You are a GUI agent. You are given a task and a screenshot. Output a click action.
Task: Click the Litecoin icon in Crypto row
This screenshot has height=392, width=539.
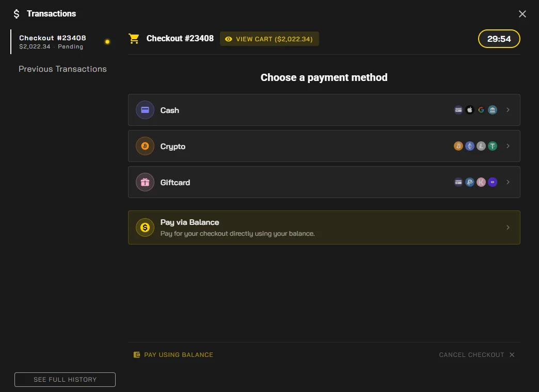click(481, 146)
